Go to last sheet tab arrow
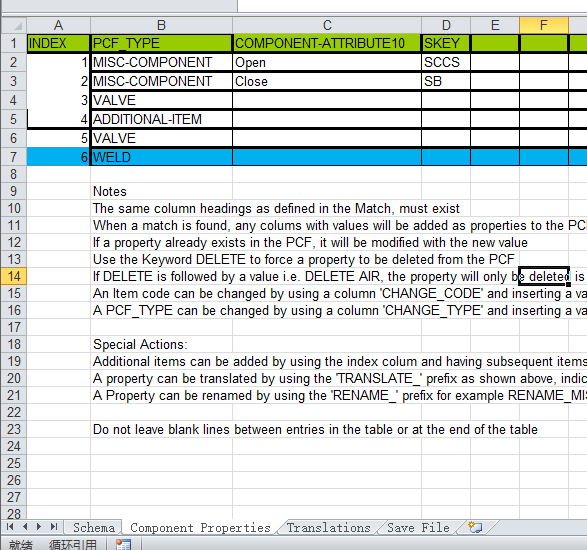587x550 pixels. (54, 527)
